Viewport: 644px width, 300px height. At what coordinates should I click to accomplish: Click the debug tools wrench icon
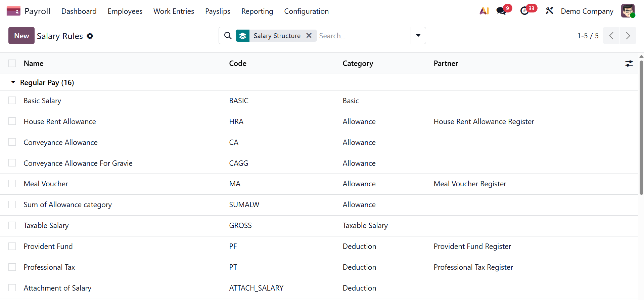click(x=549, y=11)
